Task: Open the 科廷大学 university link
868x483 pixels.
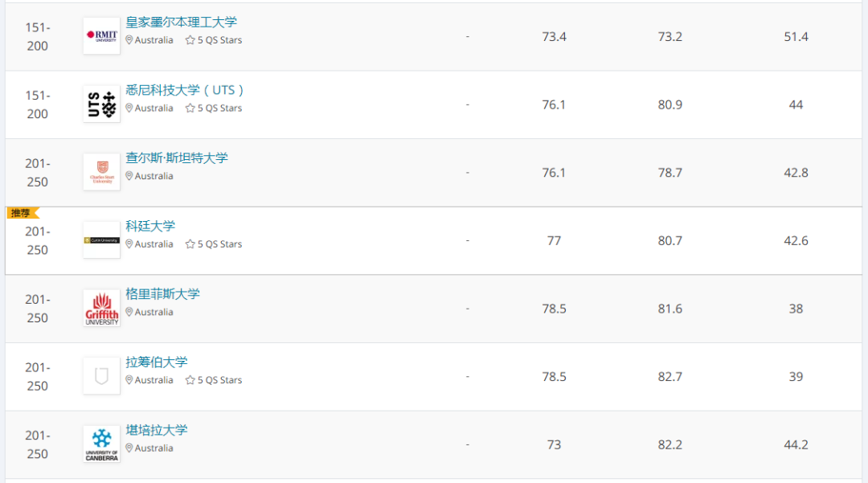Action: tap(150, 226)
